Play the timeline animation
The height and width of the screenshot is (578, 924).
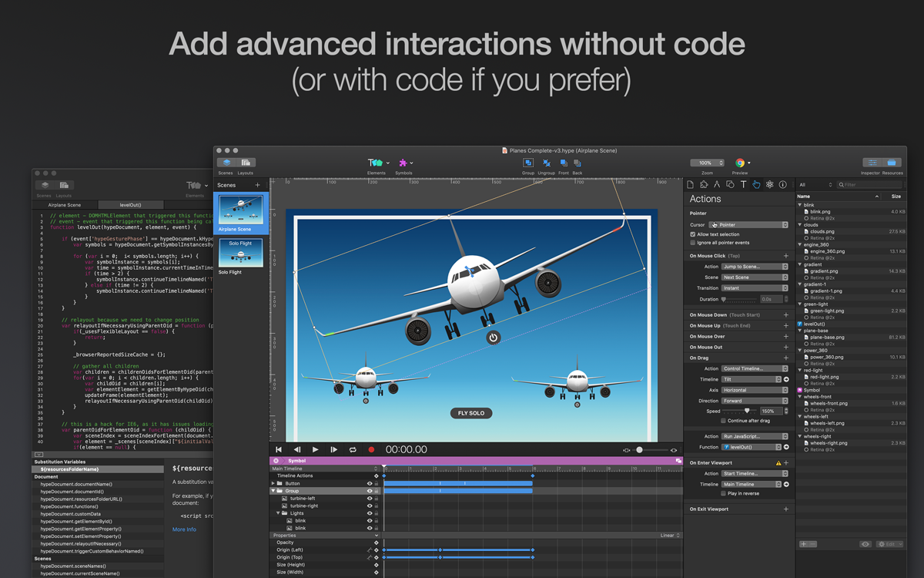coord(315,449)
